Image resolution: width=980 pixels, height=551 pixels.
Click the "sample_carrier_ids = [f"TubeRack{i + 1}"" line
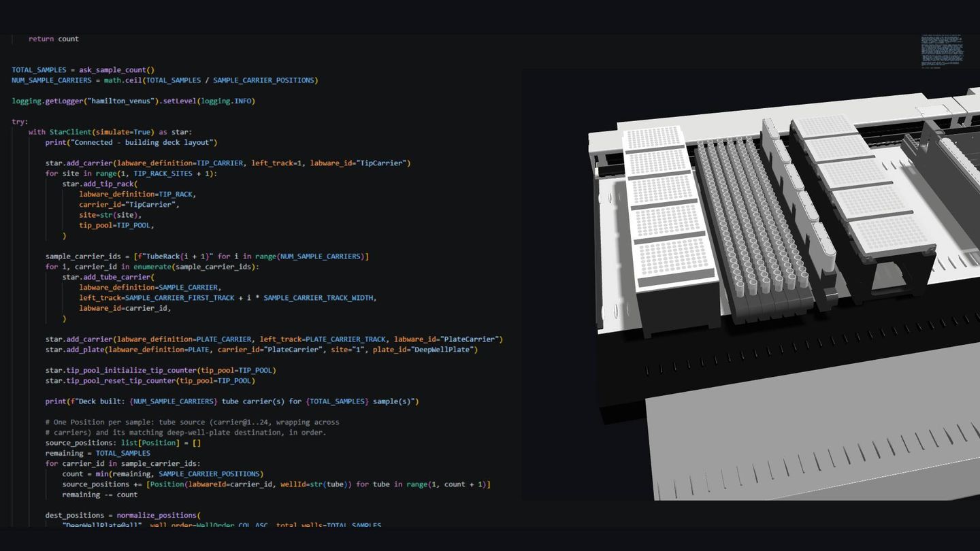click(207, 256)
